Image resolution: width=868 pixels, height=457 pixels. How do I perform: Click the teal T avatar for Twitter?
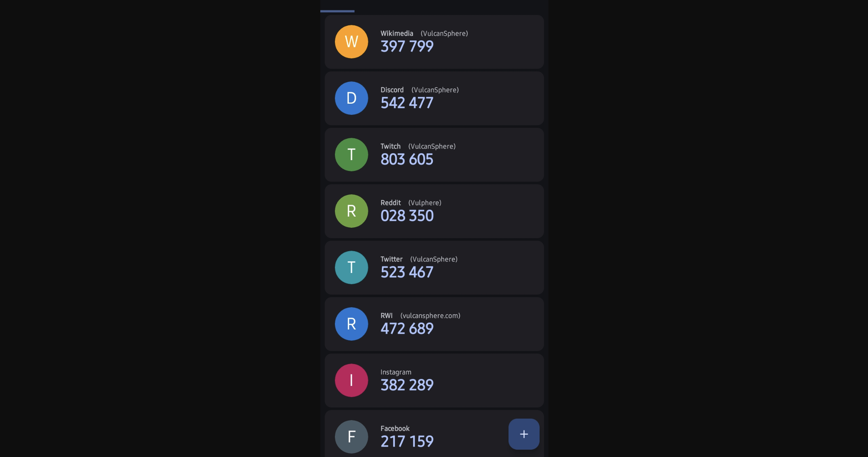(x=351, y=268)
